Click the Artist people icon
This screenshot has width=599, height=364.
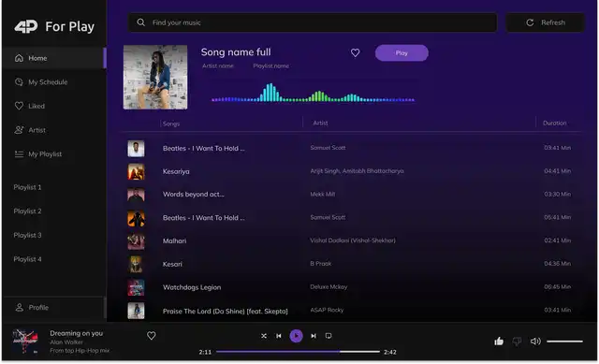pos(19,130)
